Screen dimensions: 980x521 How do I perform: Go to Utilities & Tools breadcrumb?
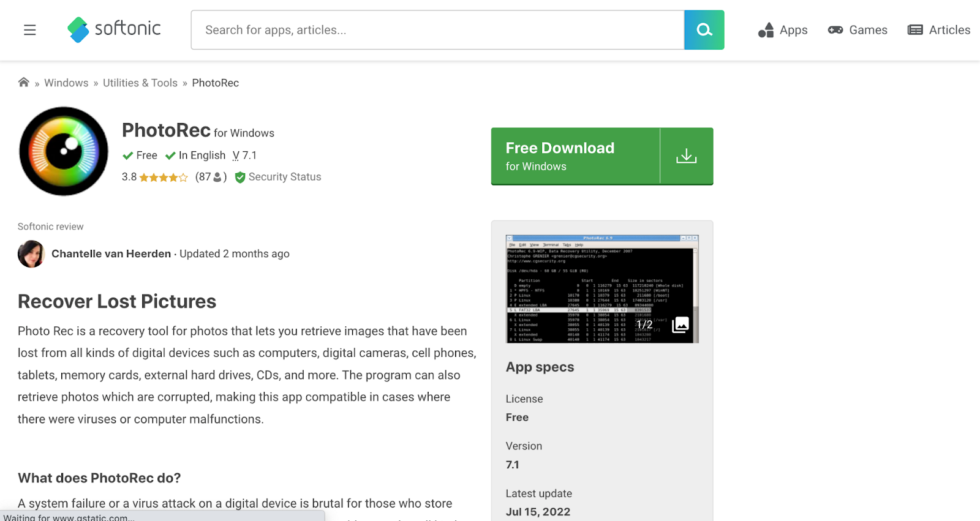click(140, 83)
